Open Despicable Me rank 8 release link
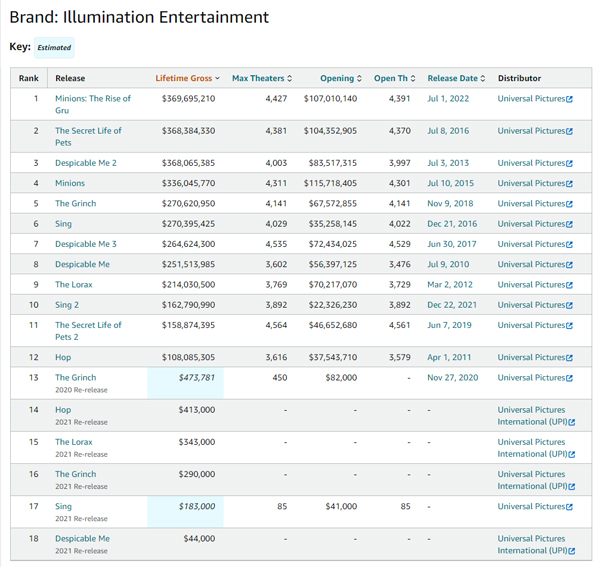The width and height of the screenshot is (600, 567). pyautogui.click(x=82, y=264)
